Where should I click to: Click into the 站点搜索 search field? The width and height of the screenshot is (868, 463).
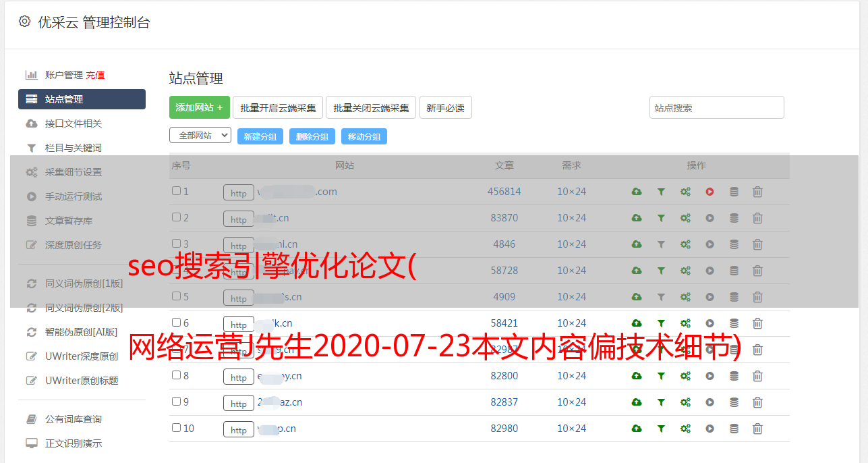click(x=717, y=107)
